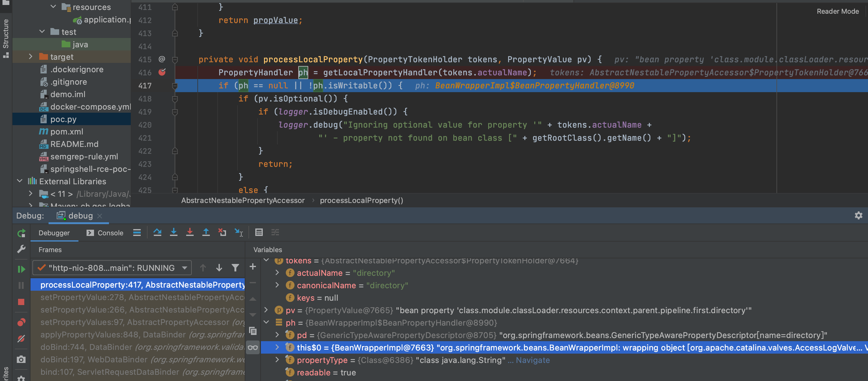Open Debug panel gear settings

click(x=858, y=215)
